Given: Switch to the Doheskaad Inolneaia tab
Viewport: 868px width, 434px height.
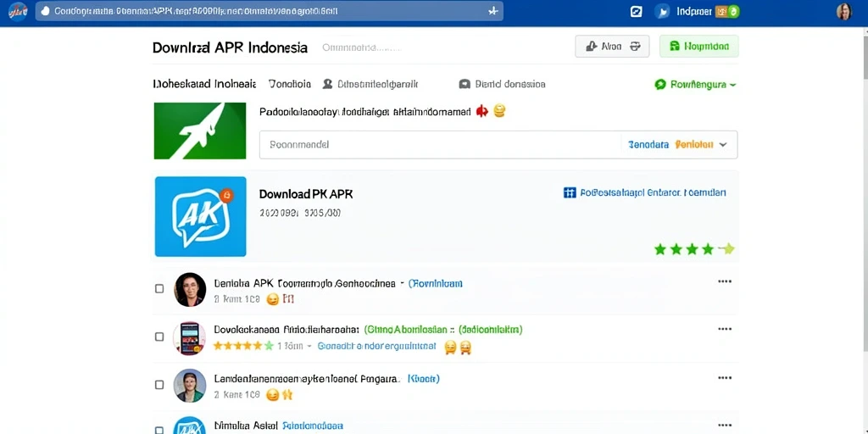Looking at the screenshot, I should click(204, 84).
